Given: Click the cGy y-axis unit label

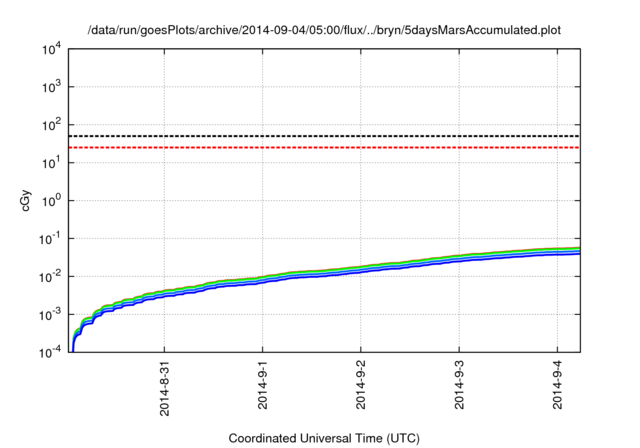Looking at the screenshot, I should click(26, 201).
